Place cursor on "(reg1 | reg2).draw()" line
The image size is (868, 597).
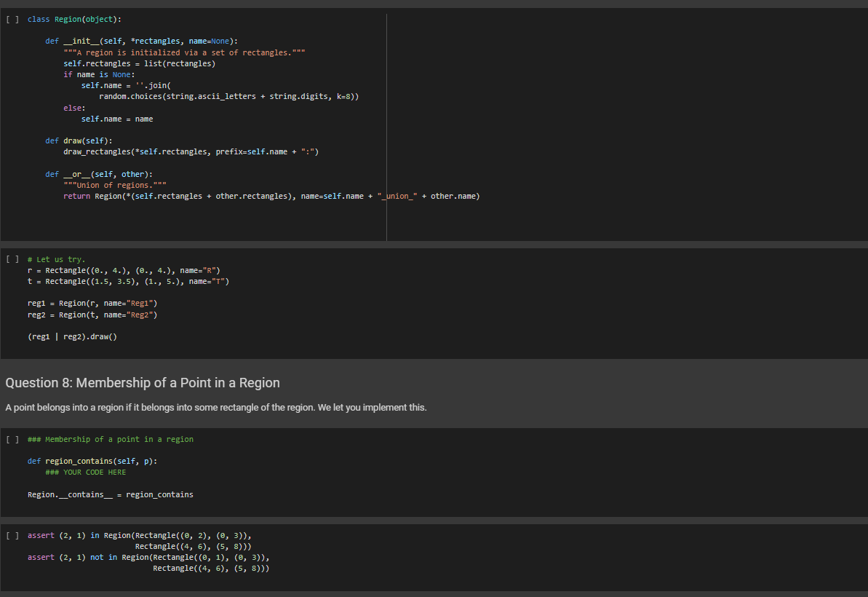click(x=72, y=336)
